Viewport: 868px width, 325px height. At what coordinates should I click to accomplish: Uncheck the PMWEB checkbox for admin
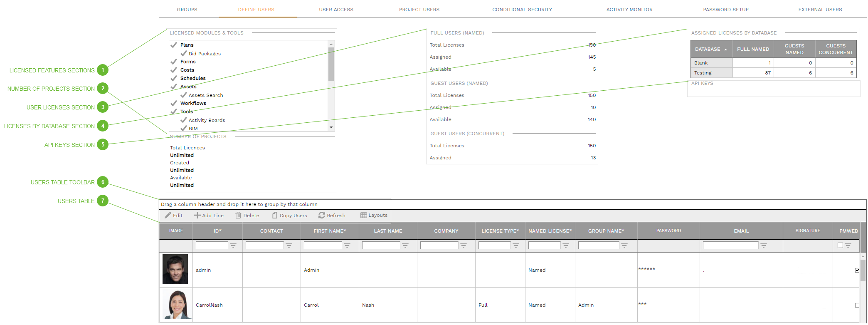coord(857,270)
